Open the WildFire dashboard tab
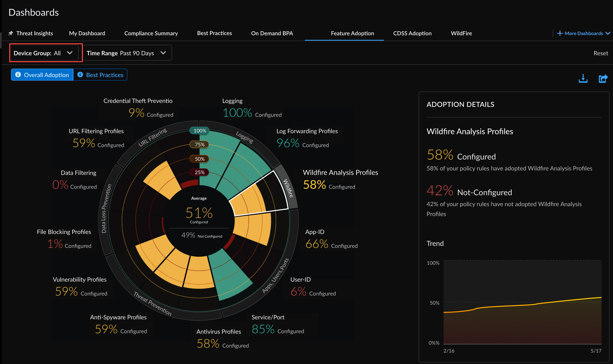Screen dimensions: 613x364 click(x=461, y=33)
